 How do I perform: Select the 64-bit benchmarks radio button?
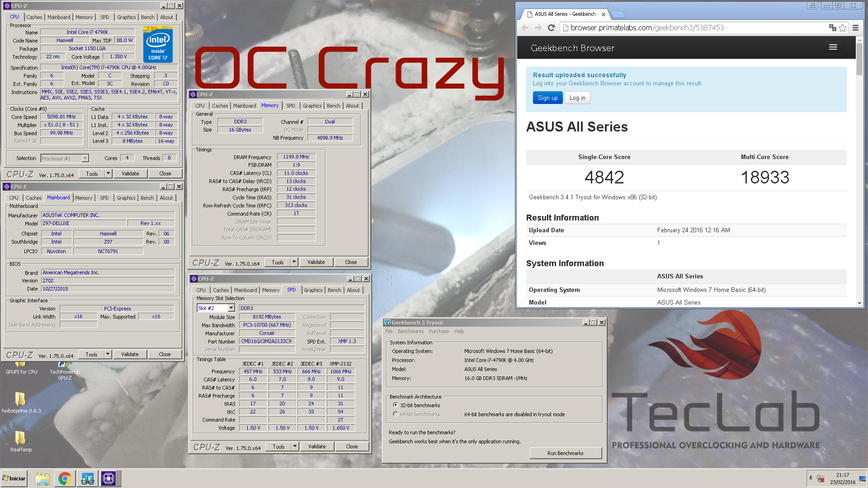(396, 414)
